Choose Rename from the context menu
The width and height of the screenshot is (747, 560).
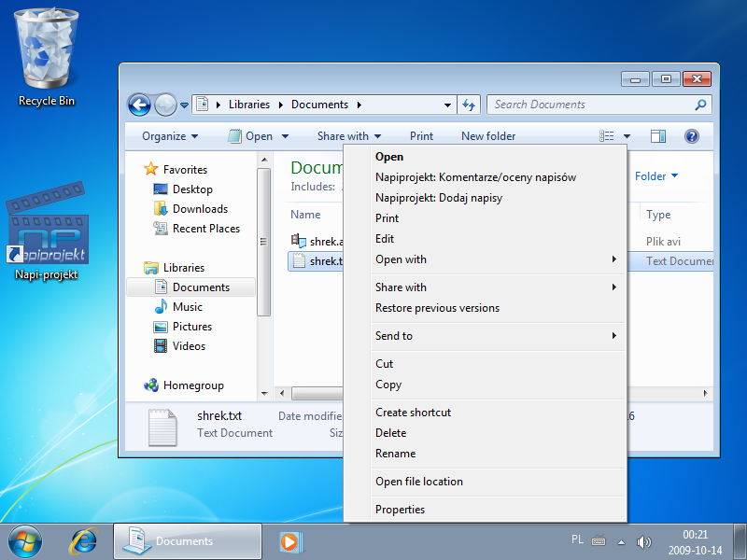pos(499,454)
